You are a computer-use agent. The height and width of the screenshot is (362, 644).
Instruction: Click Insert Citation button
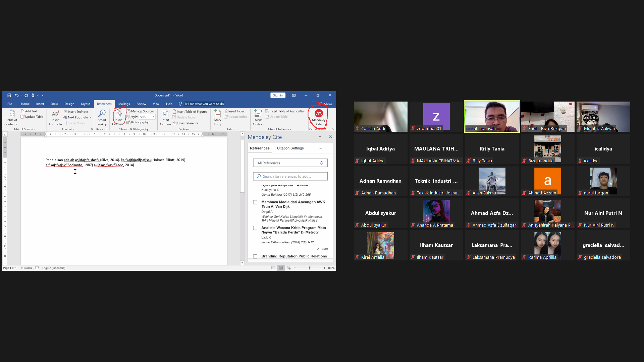[118, 117]
